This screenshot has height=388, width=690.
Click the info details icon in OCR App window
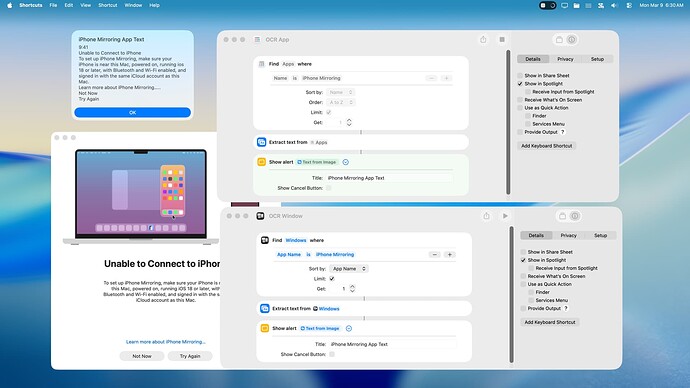(571, 40)
